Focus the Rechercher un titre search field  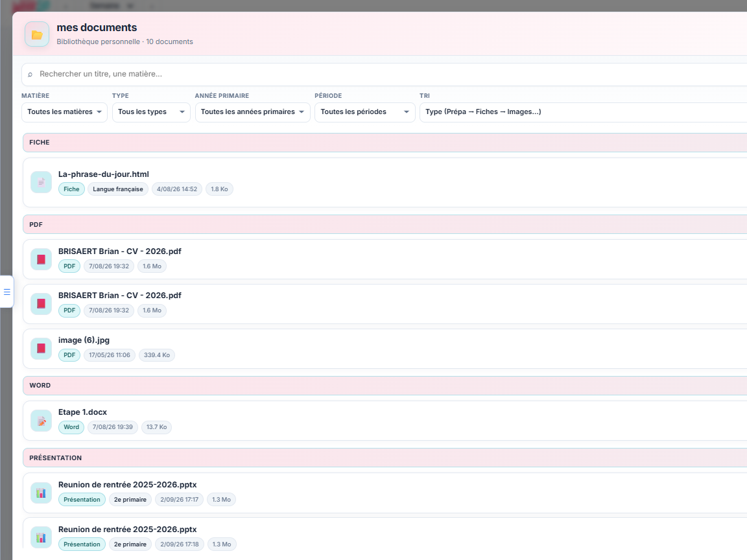tap(384, 75)
